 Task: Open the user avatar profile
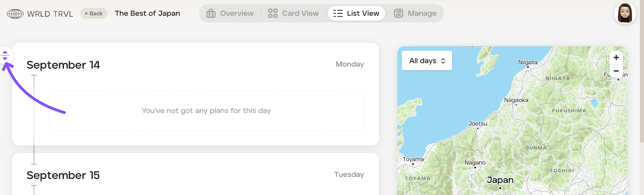[x=625, y=13]
